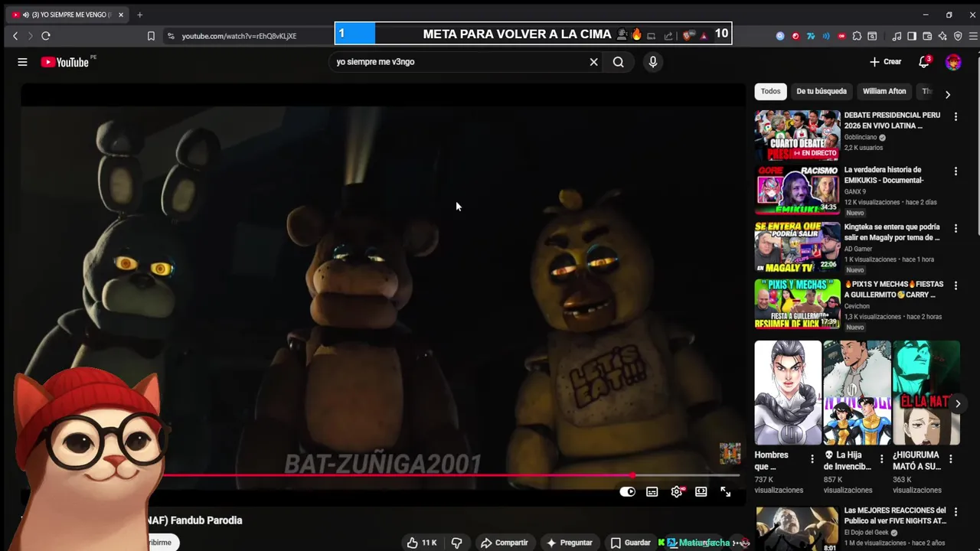
Task: Toggle autoplay switch in player
Action: [627, 492]
